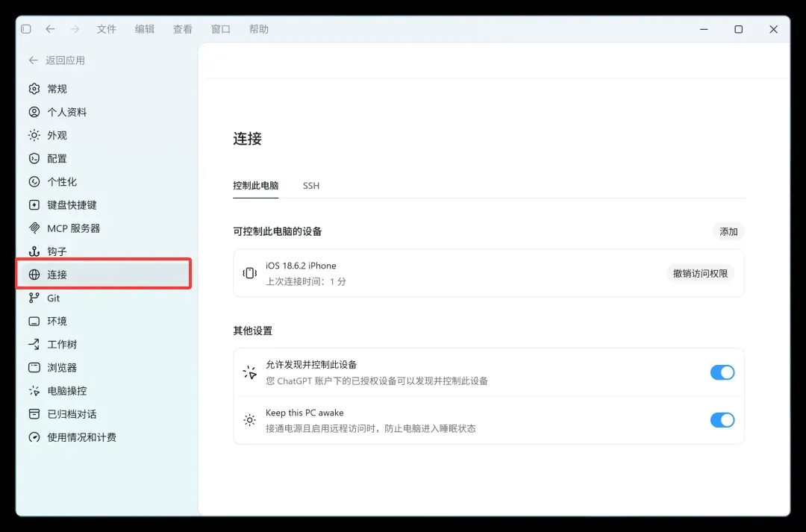Open the 浏览器 icon
Viewport: 806px width, 532px height.
click(x=34, y=368)
